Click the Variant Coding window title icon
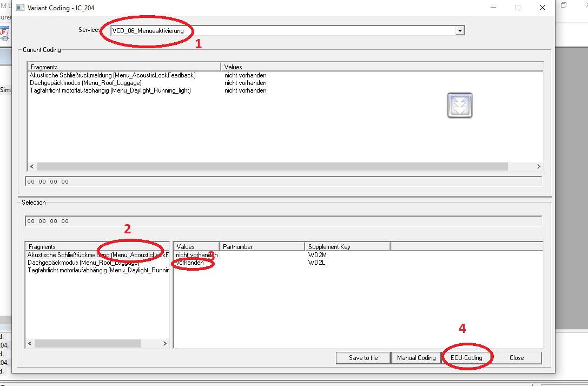The width and height of the screenshot is (588, 386). [x=19, y=8]
